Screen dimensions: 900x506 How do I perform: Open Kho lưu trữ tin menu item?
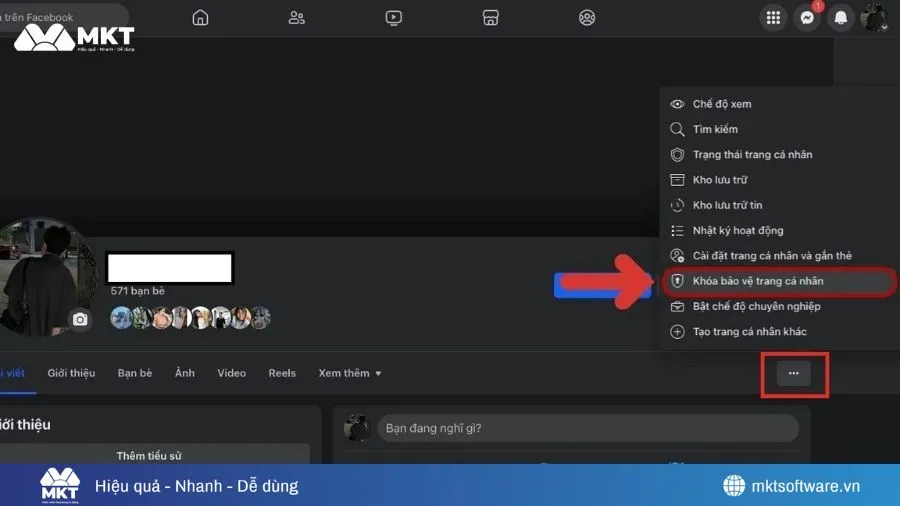[778, 205]
